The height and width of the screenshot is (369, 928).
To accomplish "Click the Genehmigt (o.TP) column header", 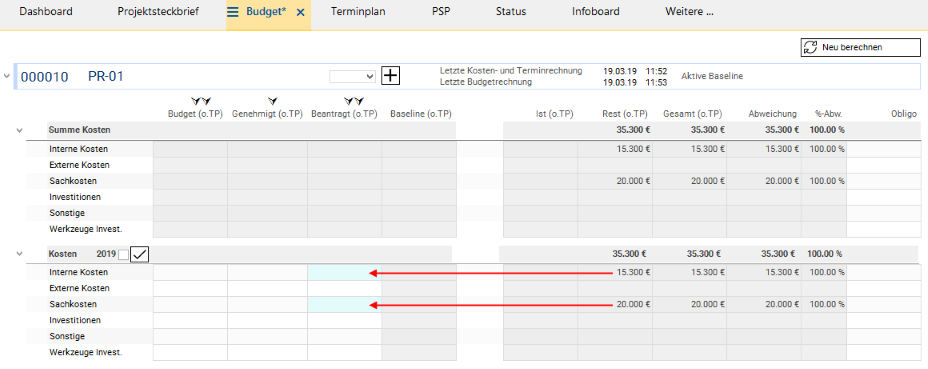I will click(x=269, y=114).
